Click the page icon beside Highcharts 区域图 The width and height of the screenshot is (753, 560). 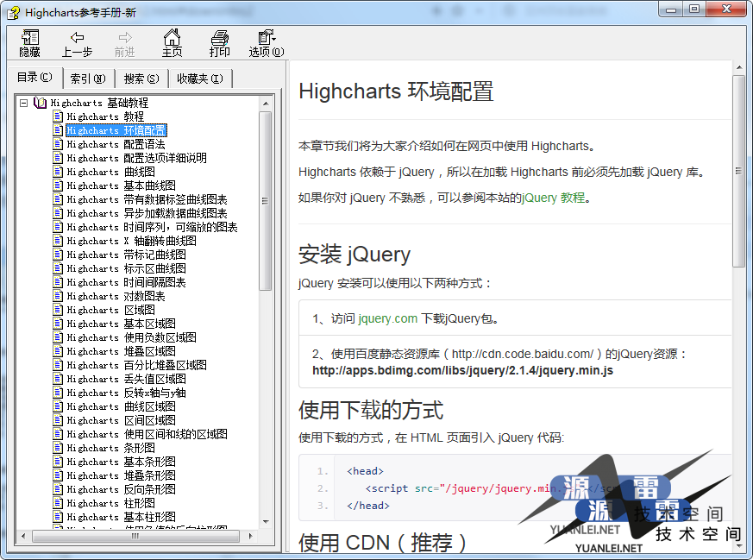[x=58, y=310]
